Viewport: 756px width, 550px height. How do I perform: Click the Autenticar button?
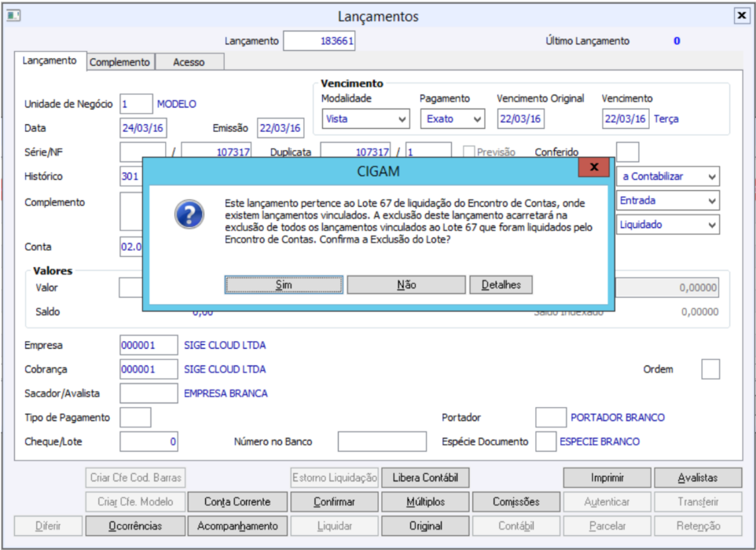[607, 502]
